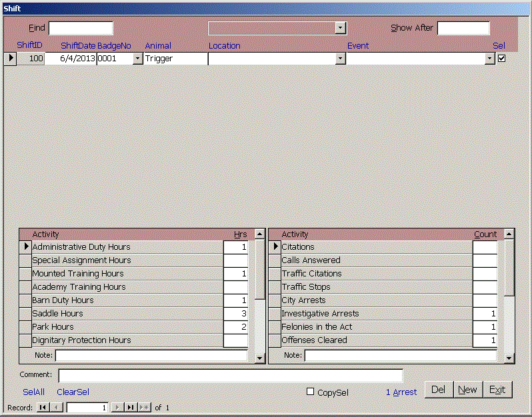Click the BadgeNo column header
Image resolution: width=532 pixels, height=417 pixels.
point(115,46)
